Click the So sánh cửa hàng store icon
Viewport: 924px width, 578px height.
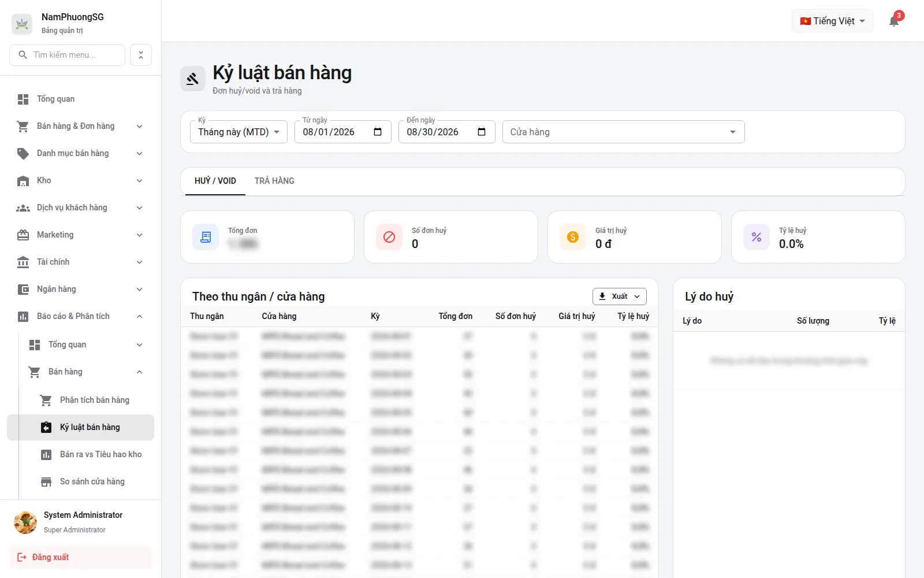(46, 481)
